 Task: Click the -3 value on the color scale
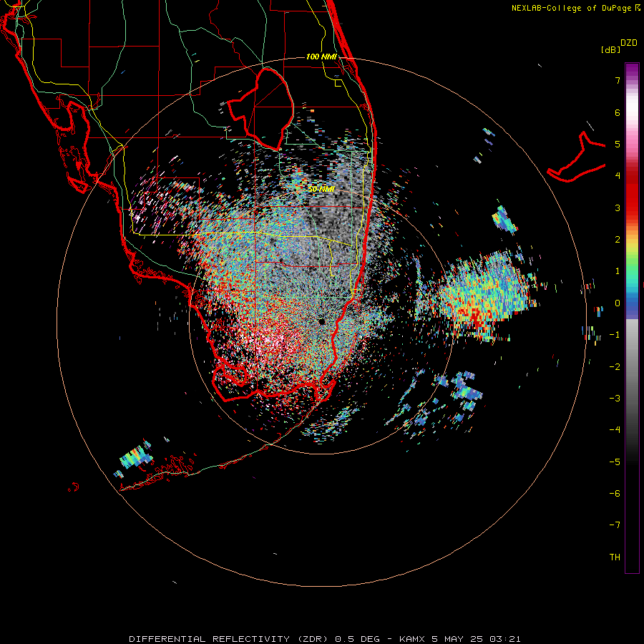tap(615, 399)
